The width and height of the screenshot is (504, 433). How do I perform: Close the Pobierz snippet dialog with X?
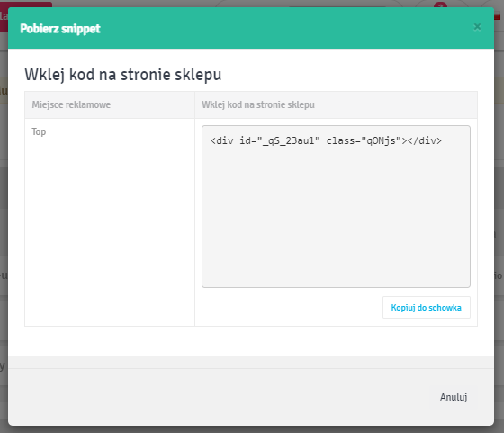477,27
